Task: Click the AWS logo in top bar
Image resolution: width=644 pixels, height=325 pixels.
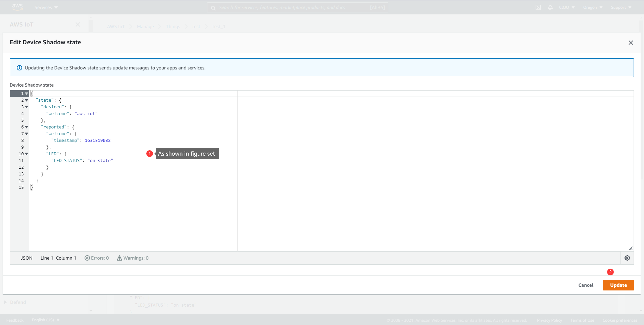Action: coord(17,7)
